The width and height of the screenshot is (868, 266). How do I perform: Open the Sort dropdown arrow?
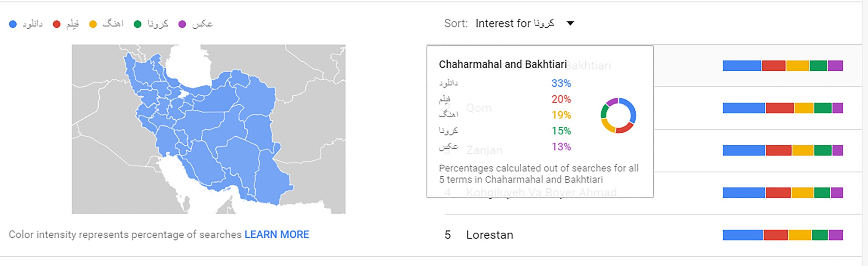coord(570,23)
